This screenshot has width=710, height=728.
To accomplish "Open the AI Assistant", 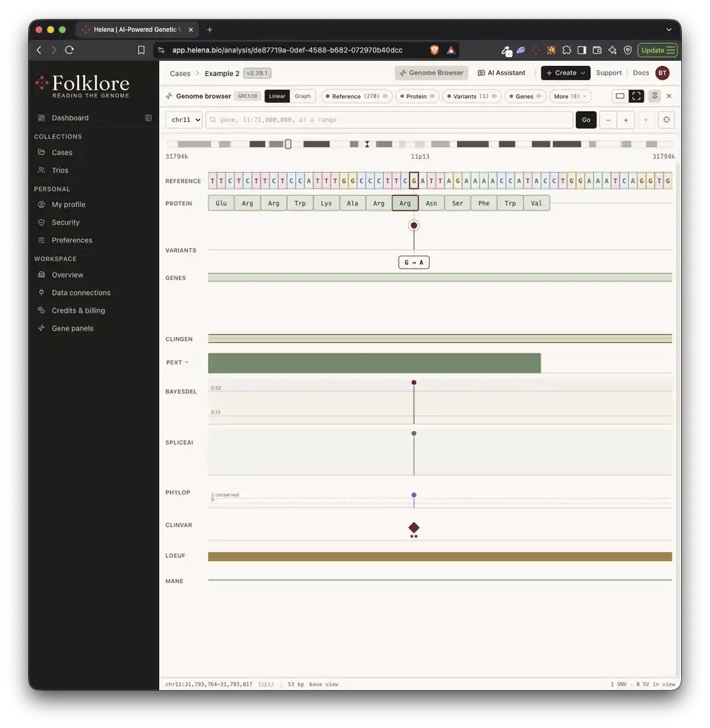I will pyautogui.click(x=501, y=73).
